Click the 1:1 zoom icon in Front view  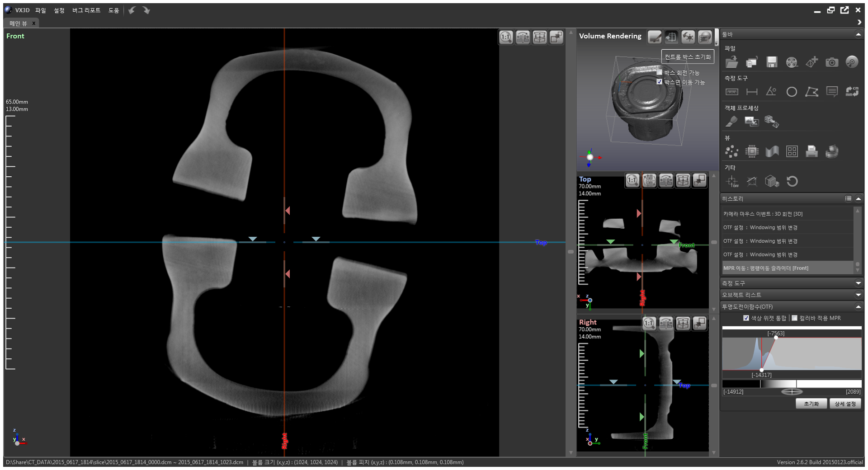pos(506,37)
